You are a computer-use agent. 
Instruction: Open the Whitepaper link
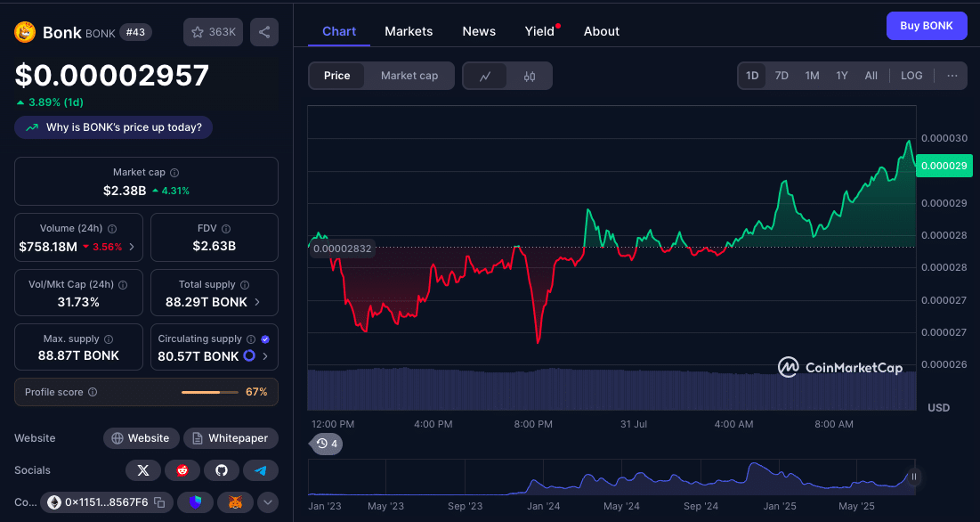pyautogui.click(x=231, y=438)
